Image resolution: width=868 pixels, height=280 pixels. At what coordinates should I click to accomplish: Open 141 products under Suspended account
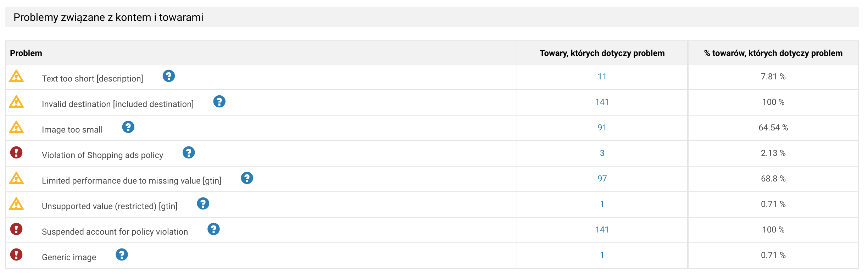(602, 230)
